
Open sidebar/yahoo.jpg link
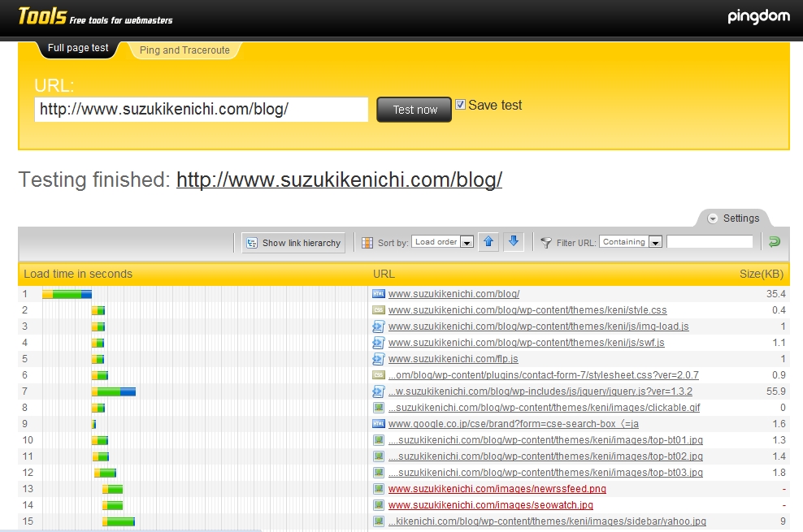tap(547, 521)
